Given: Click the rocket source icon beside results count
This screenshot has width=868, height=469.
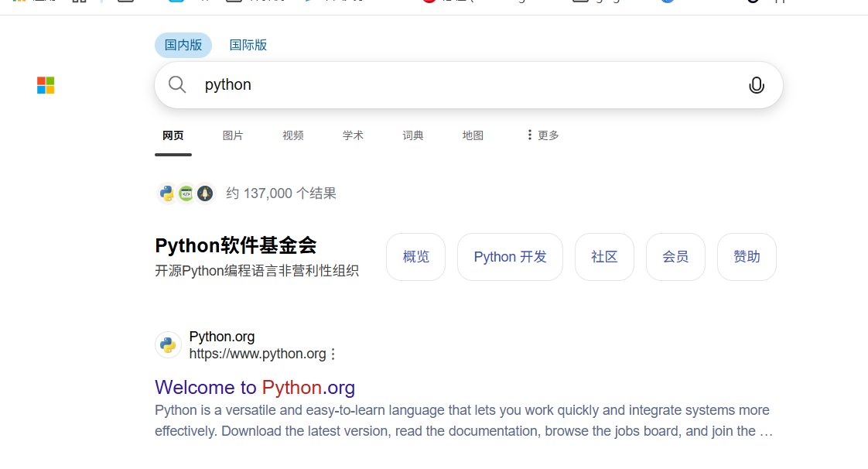Looking at the screenshot, I should click(x=205, y=193).
